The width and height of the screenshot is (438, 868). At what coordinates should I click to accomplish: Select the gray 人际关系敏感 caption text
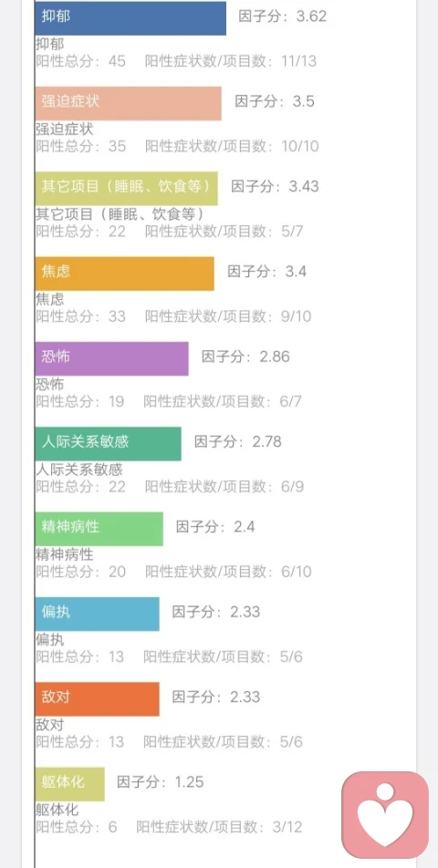click(79, 470)
